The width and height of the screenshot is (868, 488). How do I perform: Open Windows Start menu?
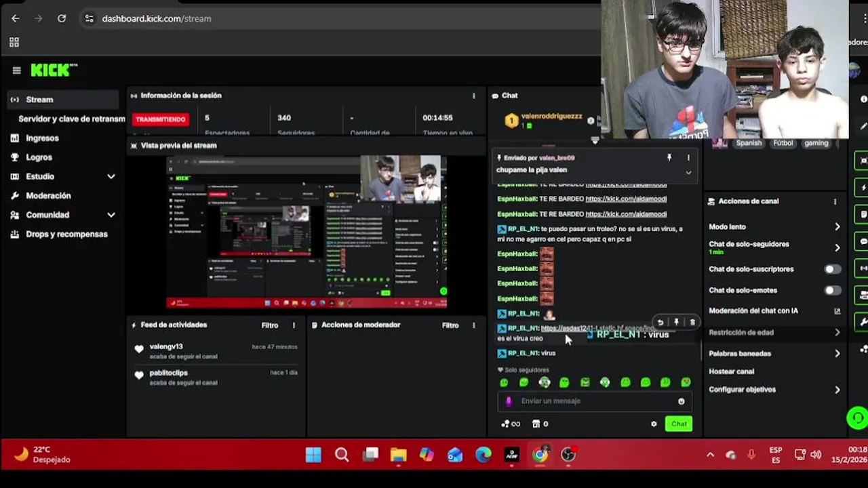click(x=313, y=455)
